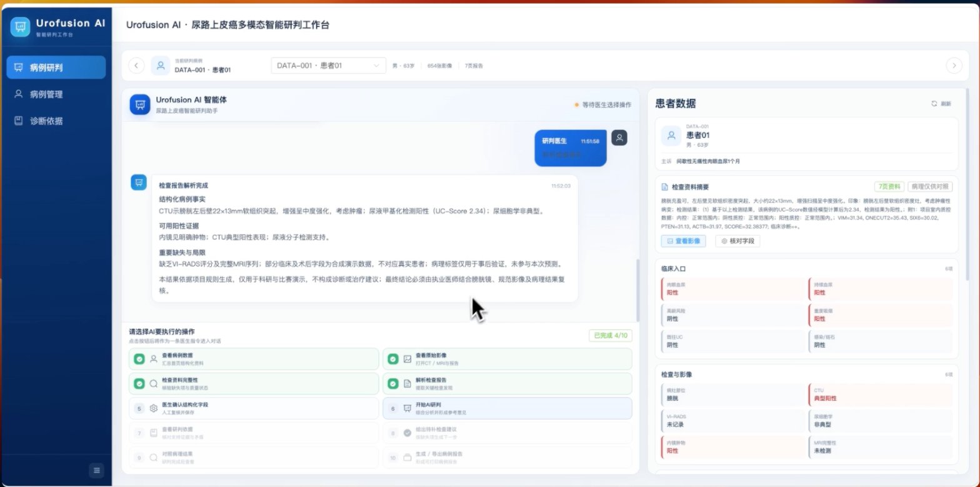Start the 开始AI研判 action

click(x=507, y=408)
